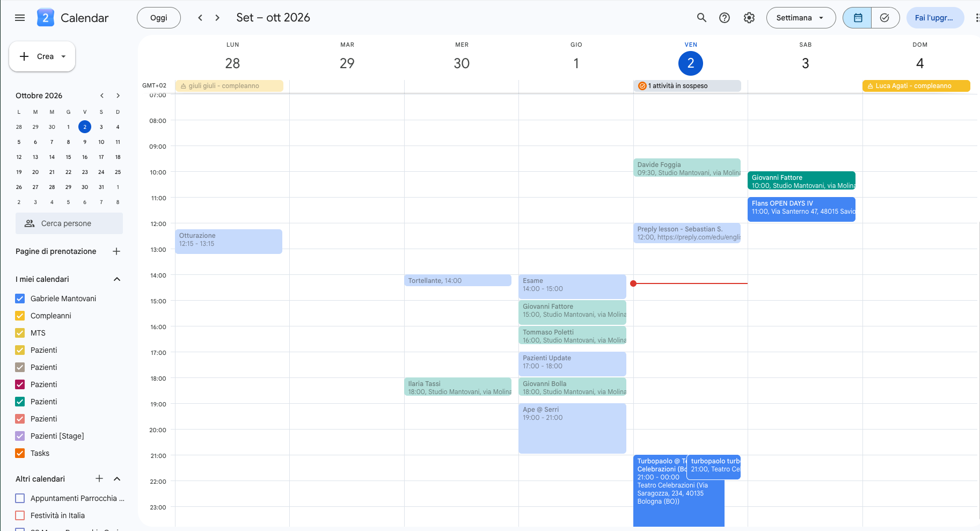Image resolution: width=980 pixels, height=531 pixels.
Task: Select Saturday 3 day header
Action: 805,63
